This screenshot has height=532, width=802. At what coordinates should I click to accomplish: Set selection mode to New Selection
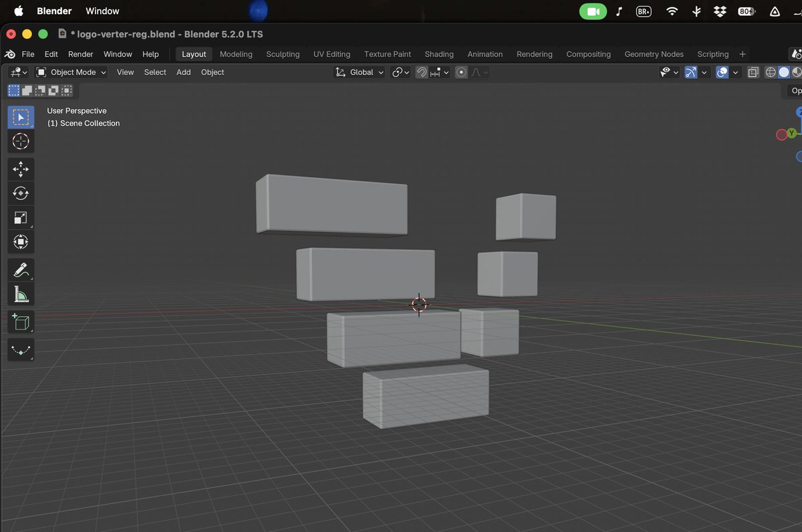(x=14, y=90)
